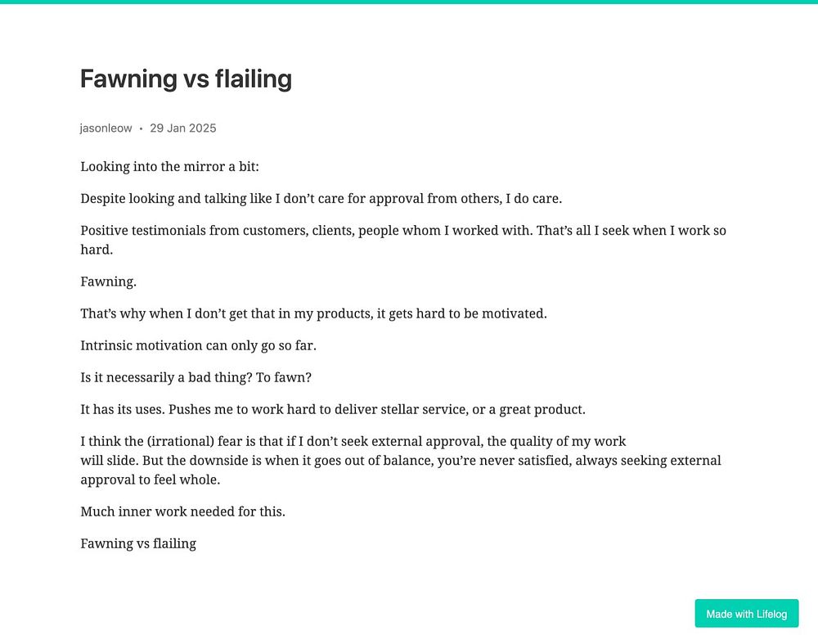This screenshot has height=644, width=818.
Task: Click the 29 Jan 2025 post date
Action: [182, 128]
